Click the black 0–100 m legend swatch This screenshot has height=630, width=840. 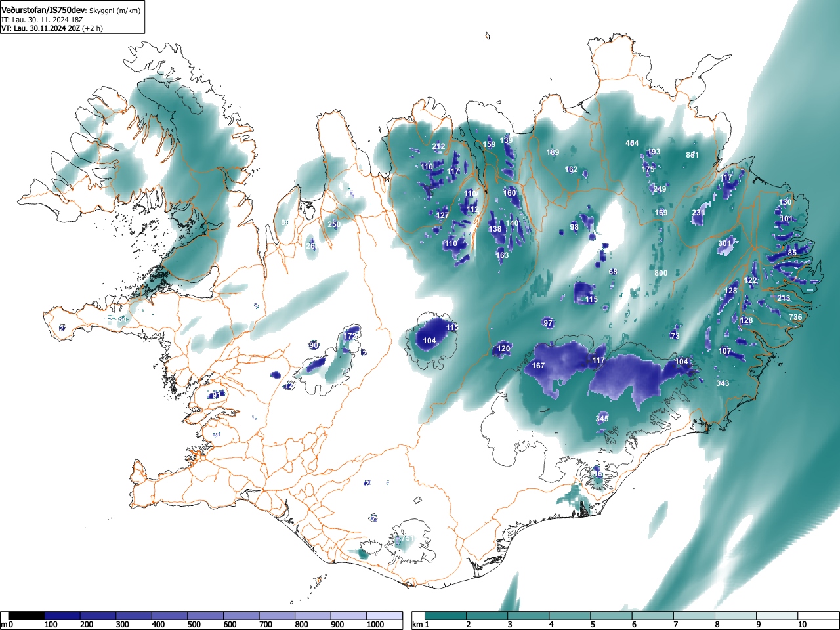click(27, 616)
